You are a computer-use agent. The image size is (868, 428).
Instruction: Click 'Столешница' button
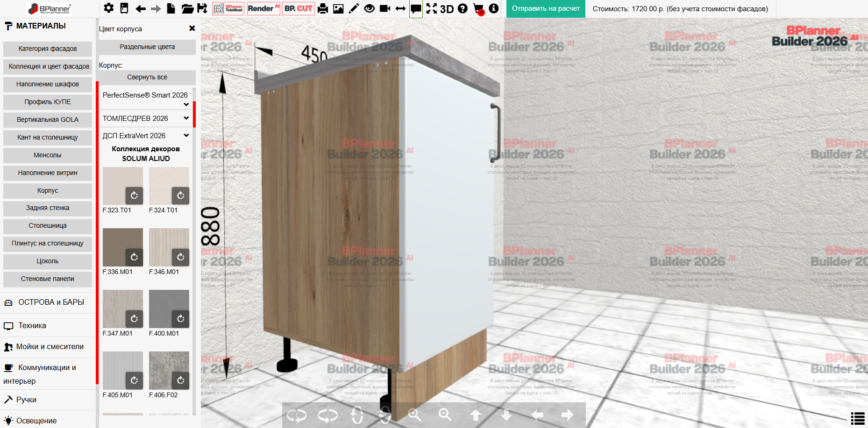(48, 225)
